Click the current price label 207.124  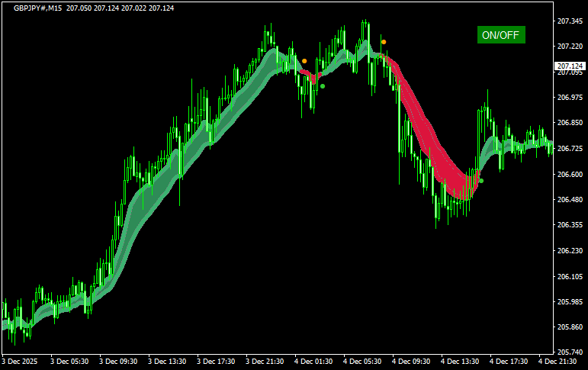568,66
